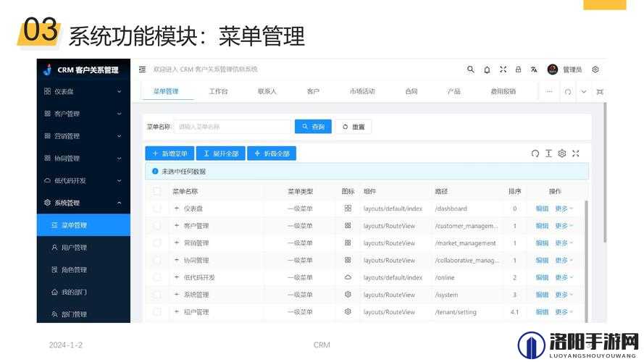Toggle the select-all header checkbox

tap(156, 191)
